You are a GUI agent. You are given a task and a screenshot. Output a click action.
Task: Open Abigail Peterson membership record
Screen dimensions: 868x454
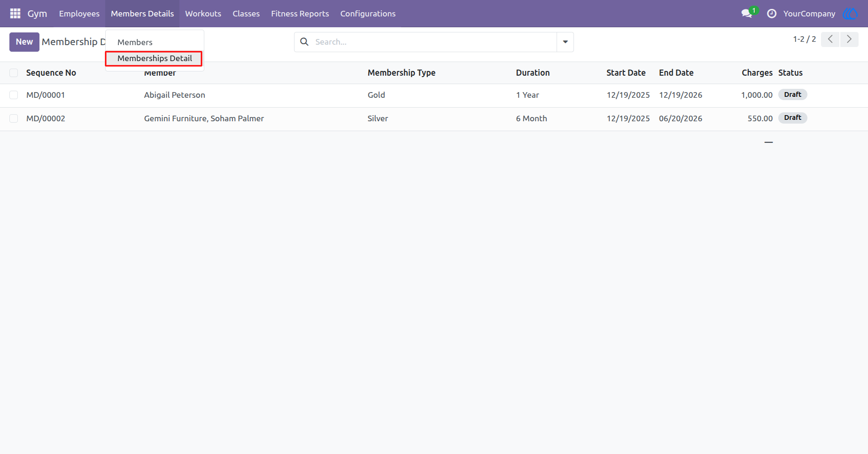click(x=174, y=95)
